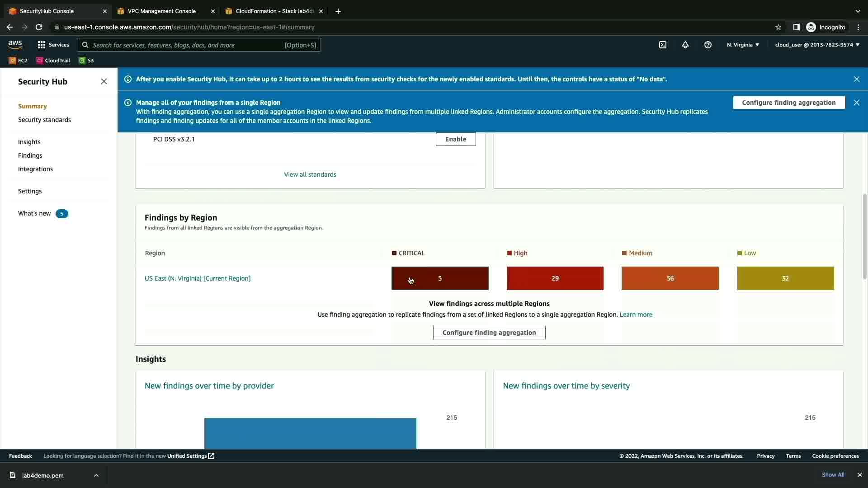This screenshot has height=488, width=868.
Task: Open the S3 bookmark shortcut
Action: pyautogui.click(x=86, y=61)
